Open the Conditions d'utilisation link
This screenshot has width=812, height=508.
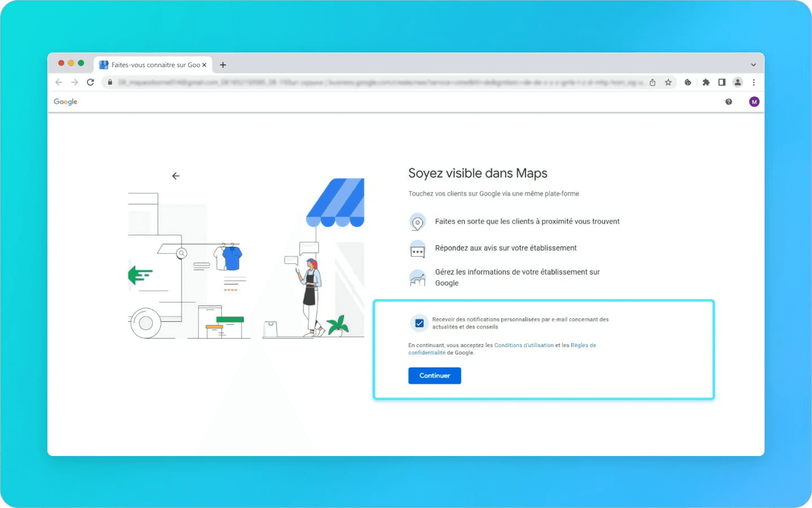[524, 345]
